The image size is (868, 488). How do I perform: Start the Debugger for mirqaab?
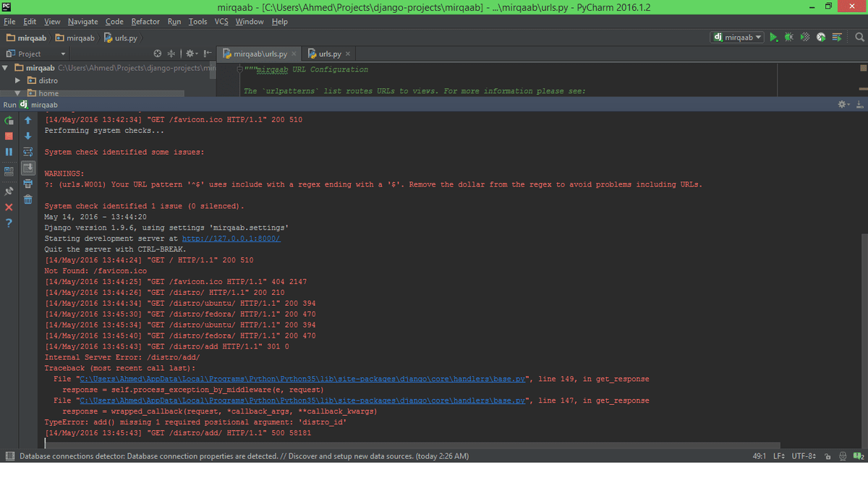pos(788,37)
